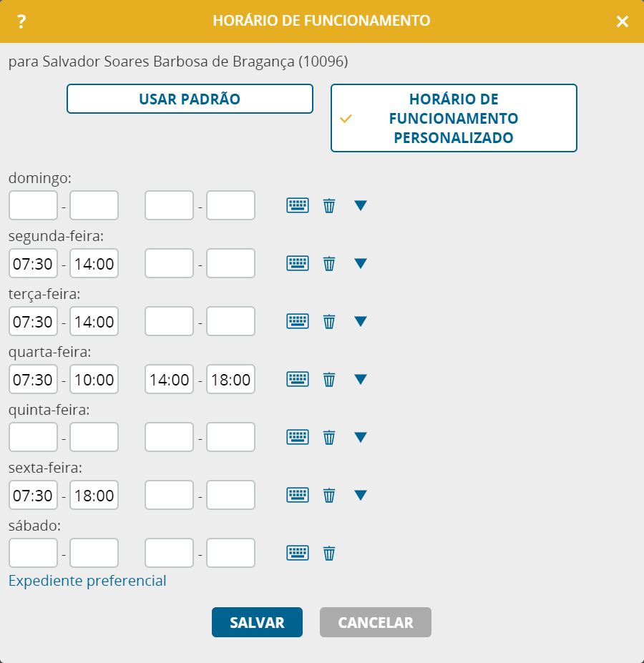Click keyboard icon for sexta-feira
644x663 pixels.
click(298, 495)
